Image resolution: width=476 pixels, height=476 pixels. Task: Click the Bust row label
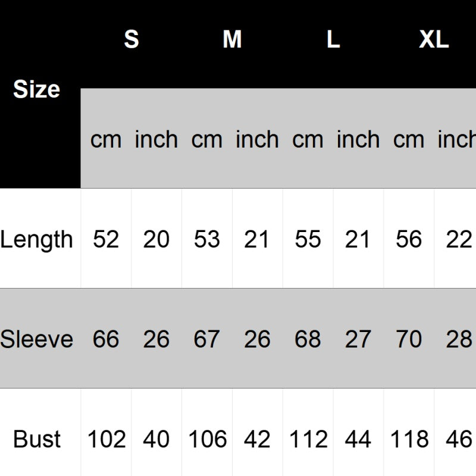click(x=37, y=440)
